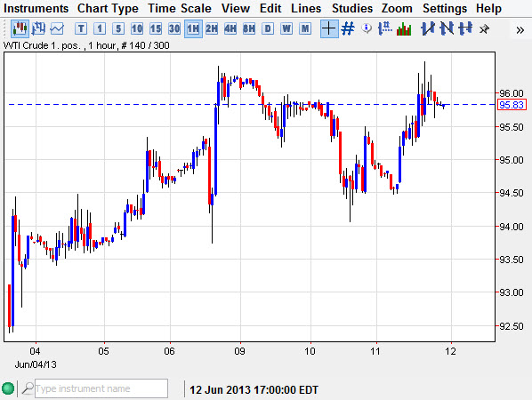
Task: Open the Chart Type menu
Action: [x=108, y=8]
